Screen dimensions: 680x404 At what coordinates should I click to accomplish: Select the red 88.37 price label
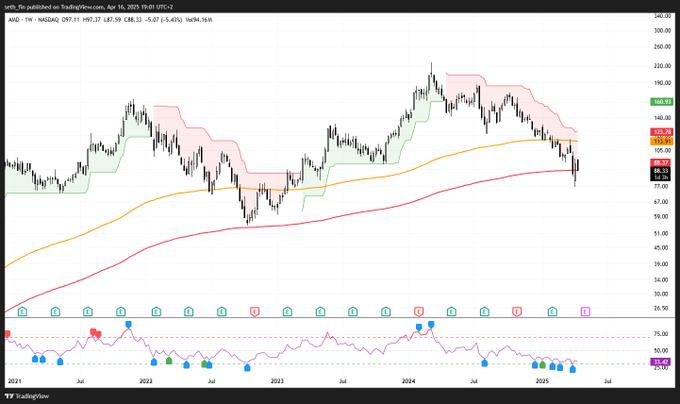coord(662,163)
